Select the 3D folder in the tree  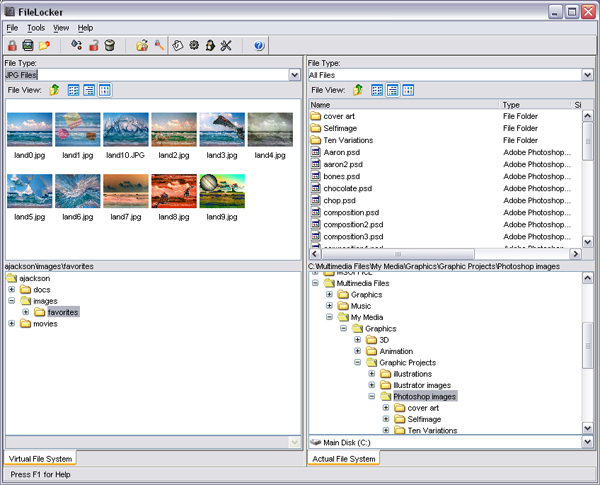(384, 340)
